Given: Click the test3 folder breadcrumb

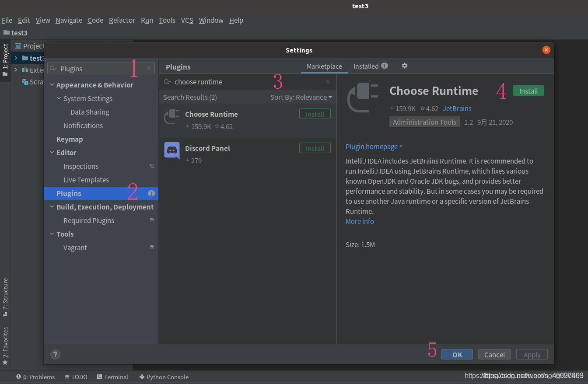Looking at the screenshot, I should tap(16, 33).
